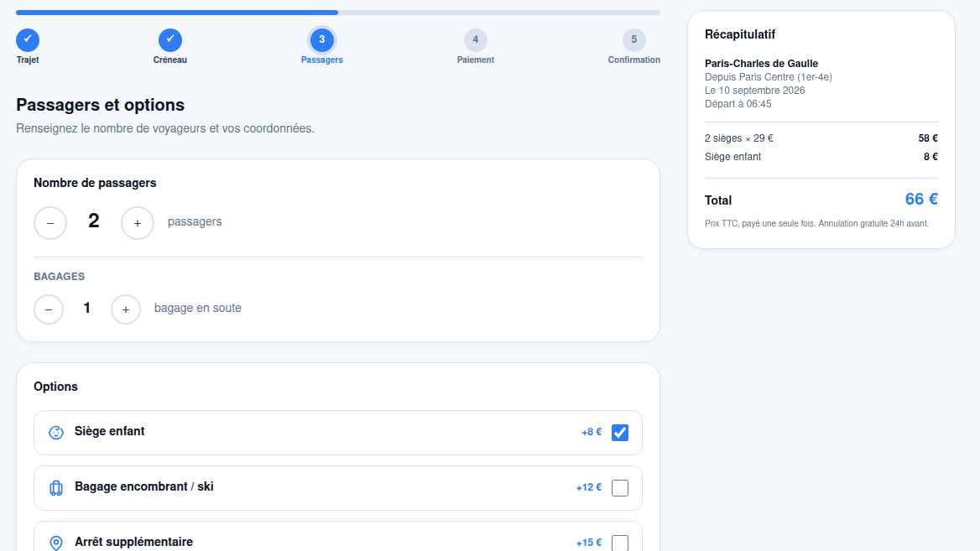Click the Passagers et options heading
980x551 pixels.
[x=100, y=104]
